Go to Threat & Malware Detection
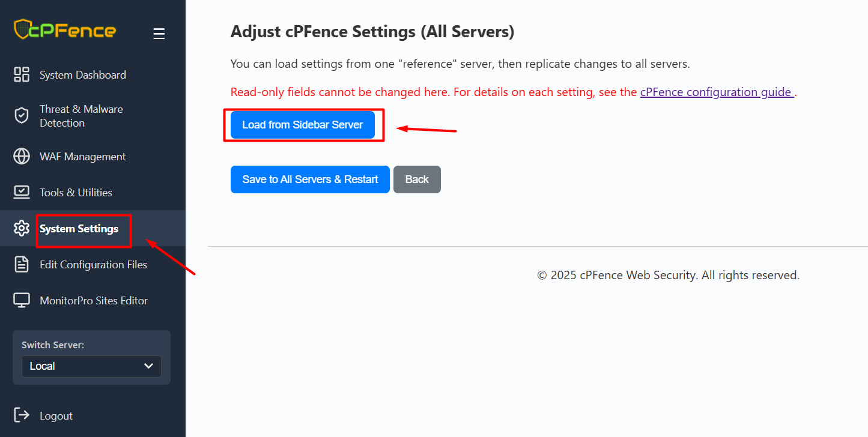 tap(81, 116)
